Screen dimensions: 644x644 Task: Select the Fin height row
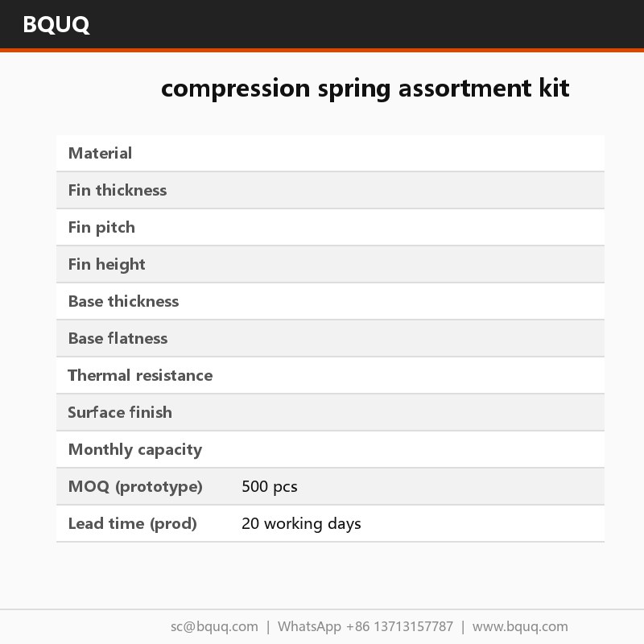click(330, 264)
